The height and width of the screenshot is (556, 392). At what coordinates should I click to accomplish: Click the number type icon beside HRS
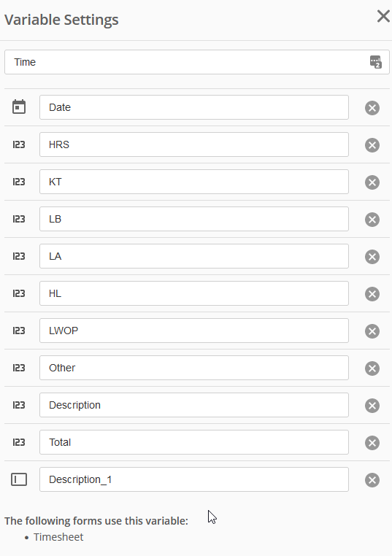(x=19, y=144)
